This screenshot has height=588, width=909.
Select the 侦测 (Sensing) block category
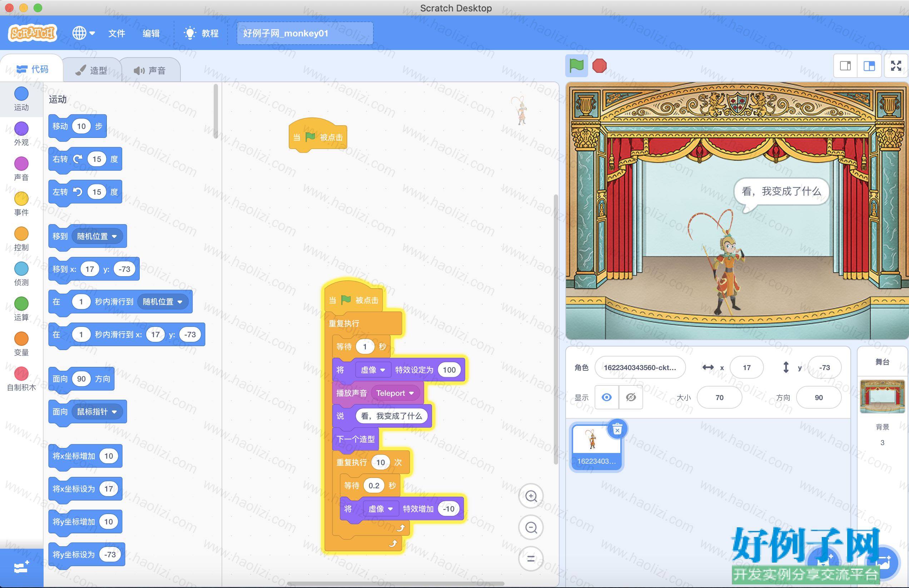[21, 274]
